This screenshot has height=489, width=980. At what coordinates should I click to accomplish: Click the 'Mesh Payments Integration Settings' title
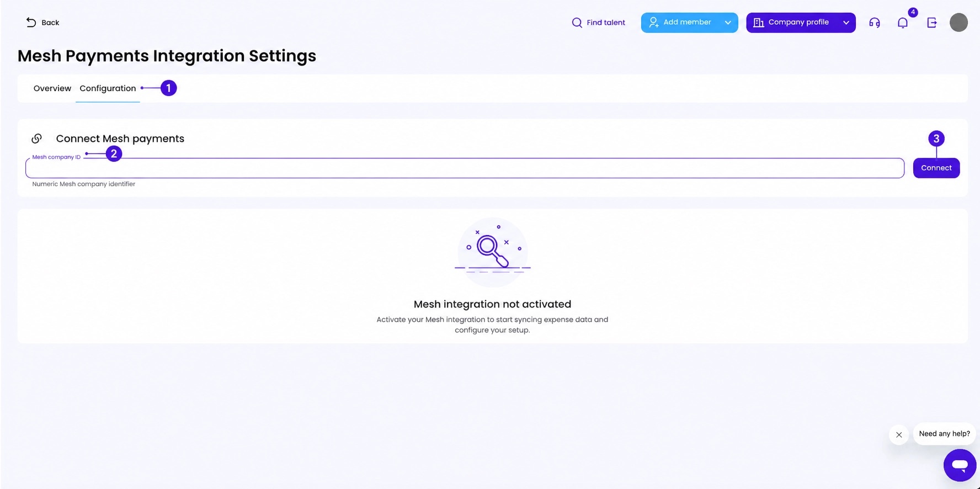(x=167, y=56)
